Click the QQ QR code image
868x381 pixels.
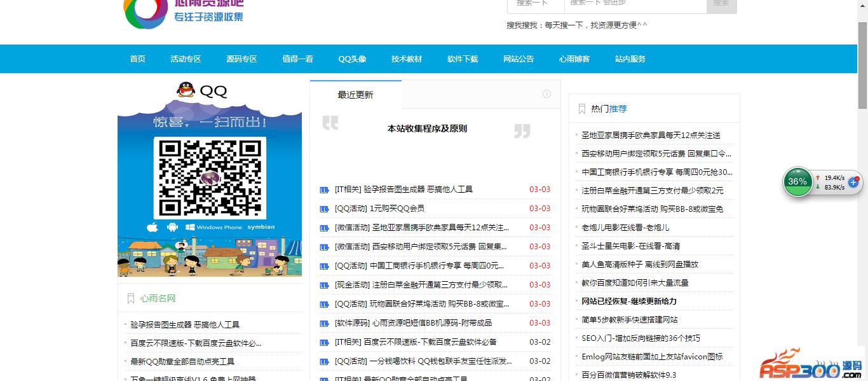(x=210, y=178)
